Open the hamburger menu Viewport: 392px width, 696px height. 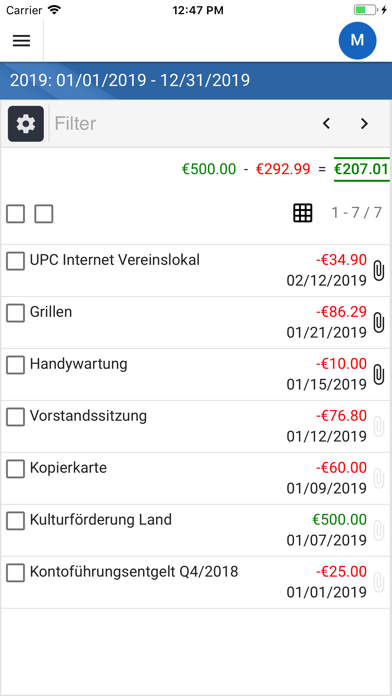click(21, 41)
